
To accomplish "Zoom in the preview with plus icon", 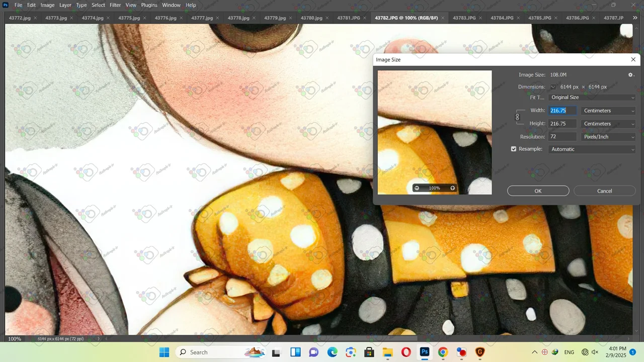I will (452, 188).
